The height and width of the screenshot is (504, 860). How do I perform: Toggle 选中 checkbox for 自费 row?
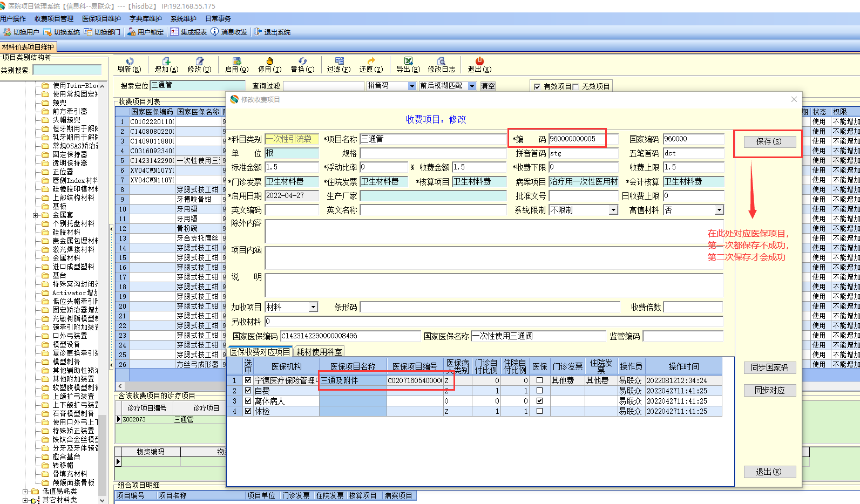[x=248, y=391]
